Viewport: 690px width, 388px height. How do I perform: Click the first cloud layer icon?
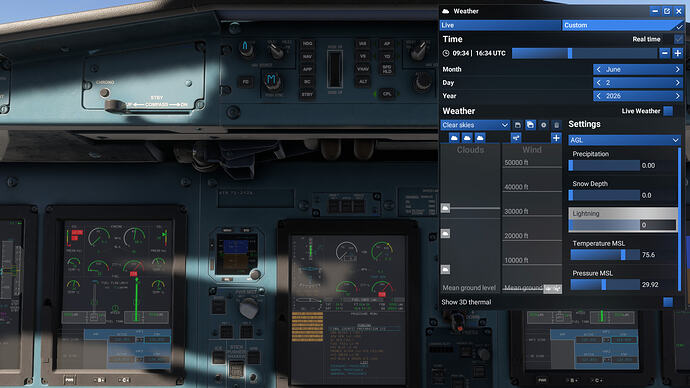click(454, 138)
